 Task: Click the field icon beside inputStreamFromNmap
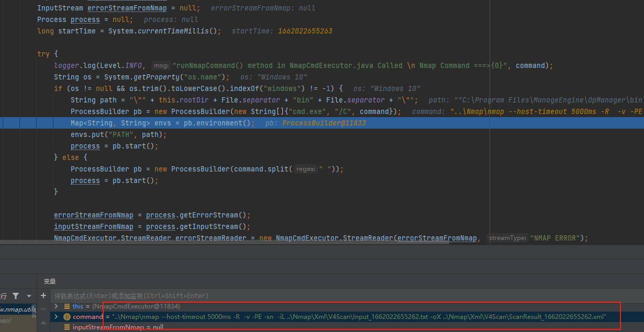click(x=67, y=327)
